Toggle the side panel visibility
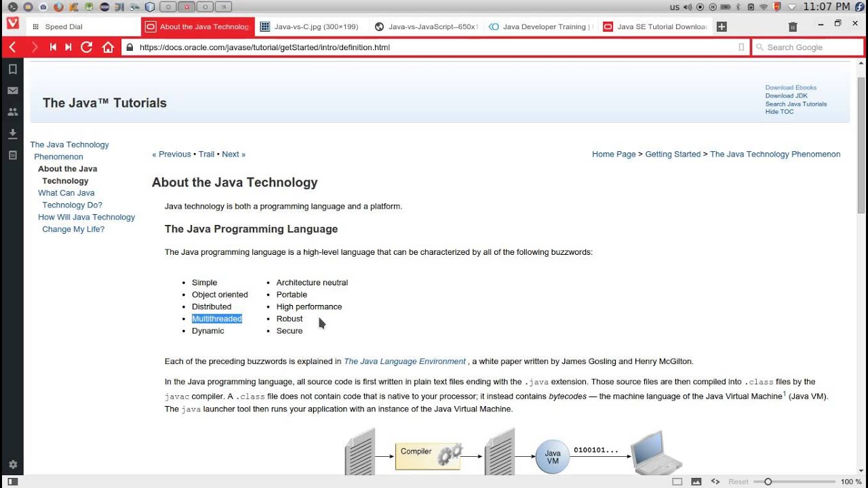This screenshot has height=488, width=868. 11,481
